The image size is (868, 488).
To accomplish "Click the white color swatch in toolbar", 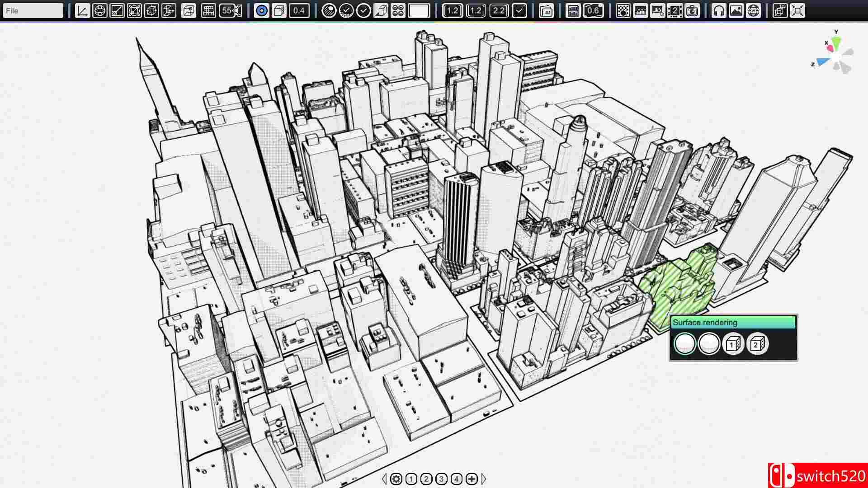I will click(x=419, y=10).
